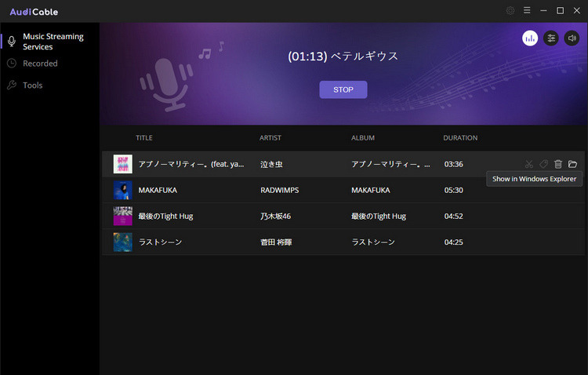Click the duration 05:30 of MAKAFUKA
The image size is (588, 375).
pyautogui.click(x=453, y=191)
